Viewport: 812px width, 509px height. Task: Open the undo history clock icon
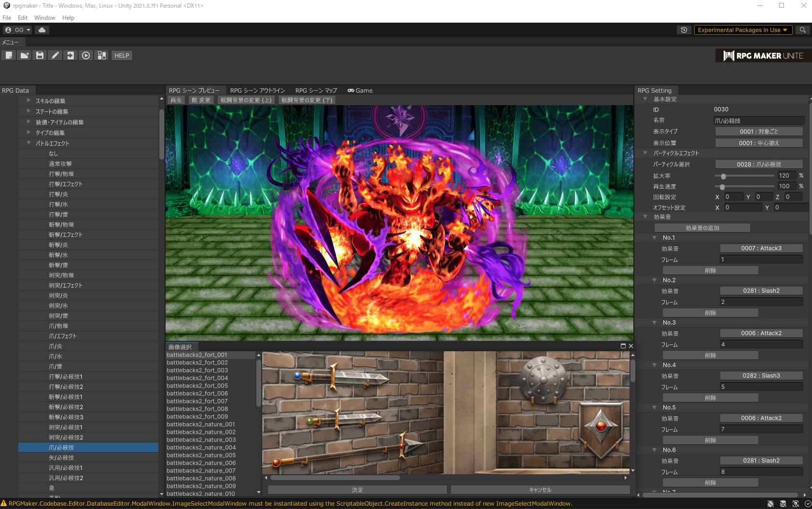coord(684,30)
